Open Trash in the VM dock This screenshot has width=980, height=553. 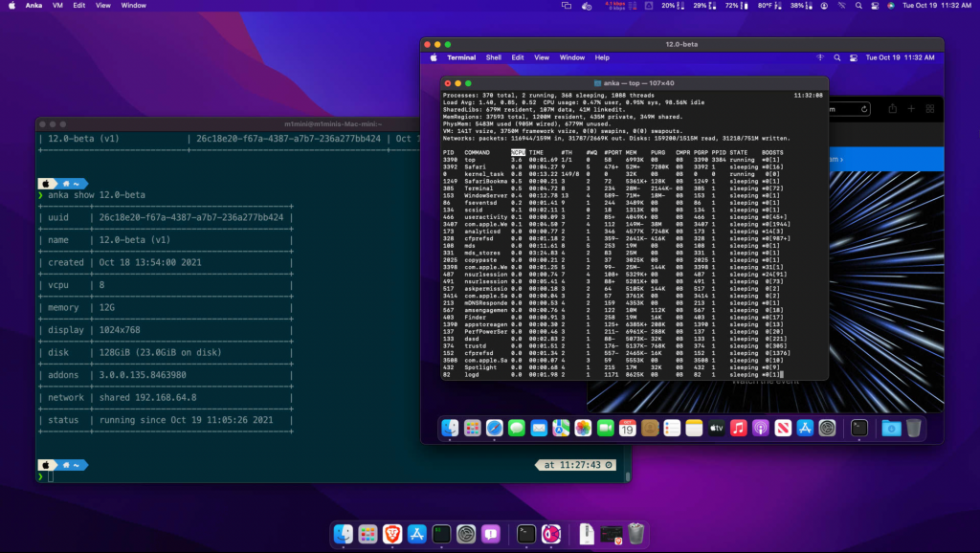(914, 428)
